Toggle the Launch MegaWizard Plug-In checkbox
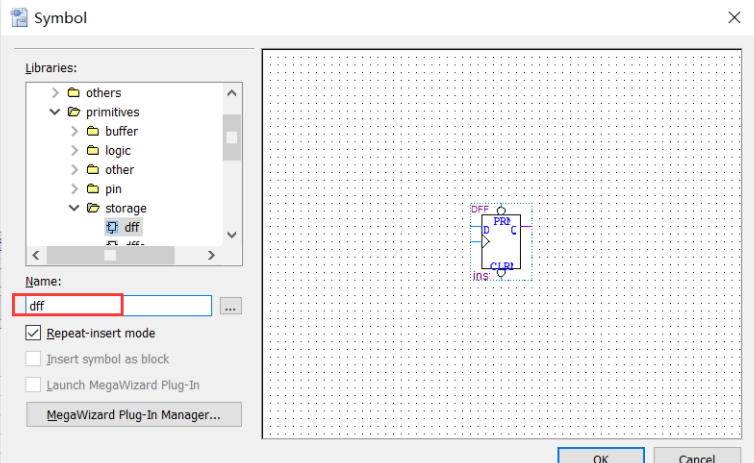Screen dimensions: 754x463 click(x=33, y=385)
